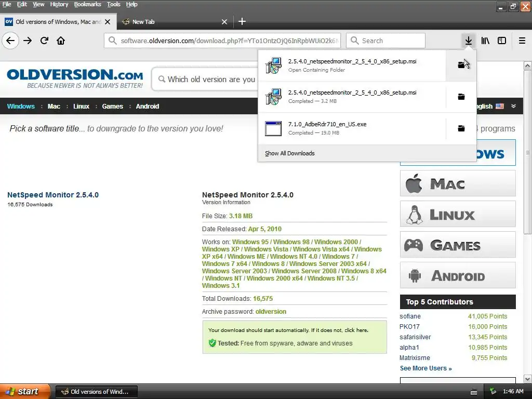The width and height of the screenshot is (532, 399).
Task: Click the 7.1.0_AdbeRdr710_en_US.exe file name
Action: [327, 124]
